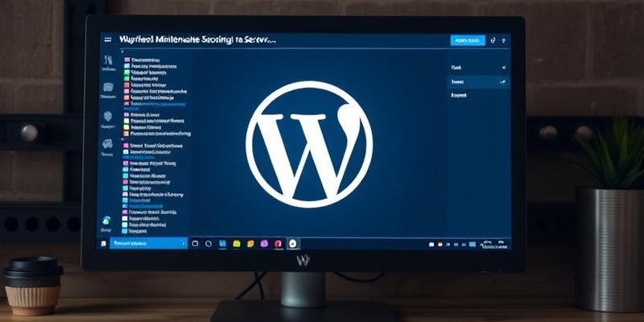Open the hamburger menu icon

108,39
